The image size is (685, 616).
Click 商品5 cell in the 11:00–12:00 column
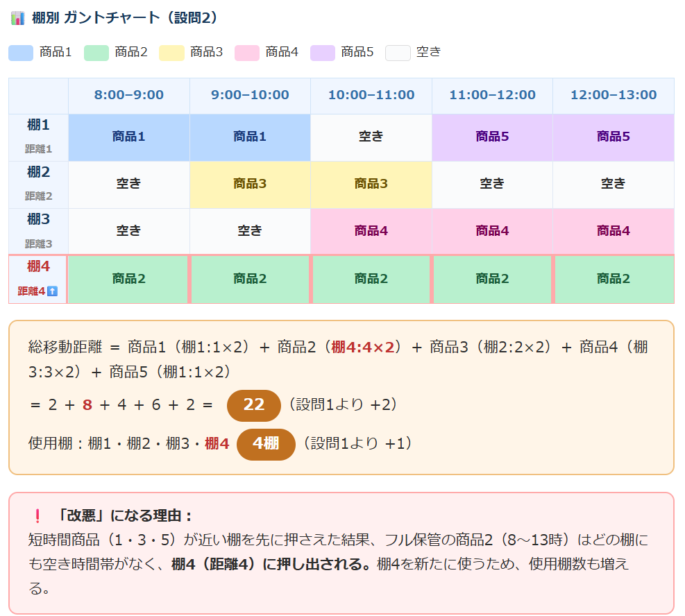tap(492, 137)
